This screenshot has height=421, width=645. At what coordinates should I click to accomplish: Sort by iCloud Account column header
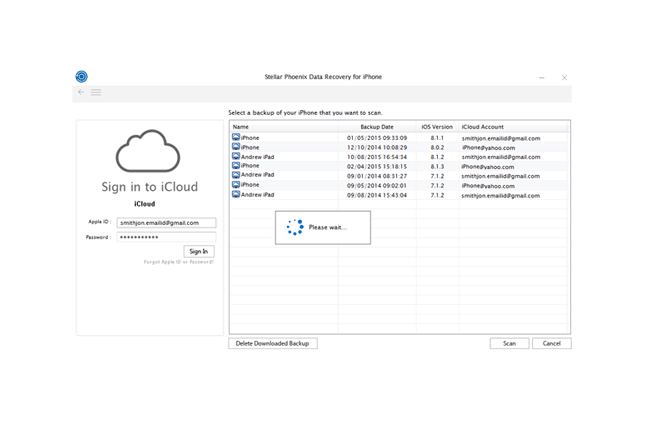tap(483, 127)
